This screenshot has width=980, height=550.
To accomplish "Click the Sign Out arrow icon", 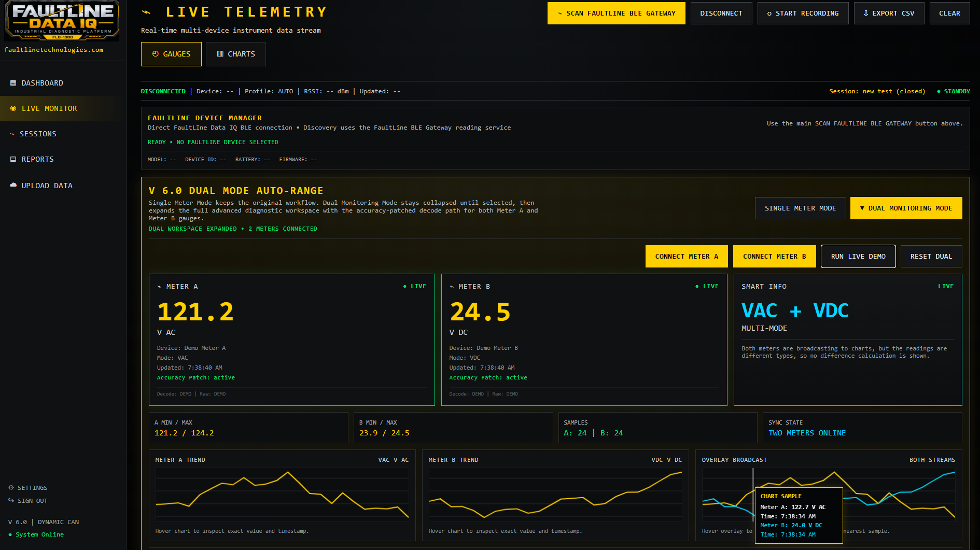I will (11, 500).
